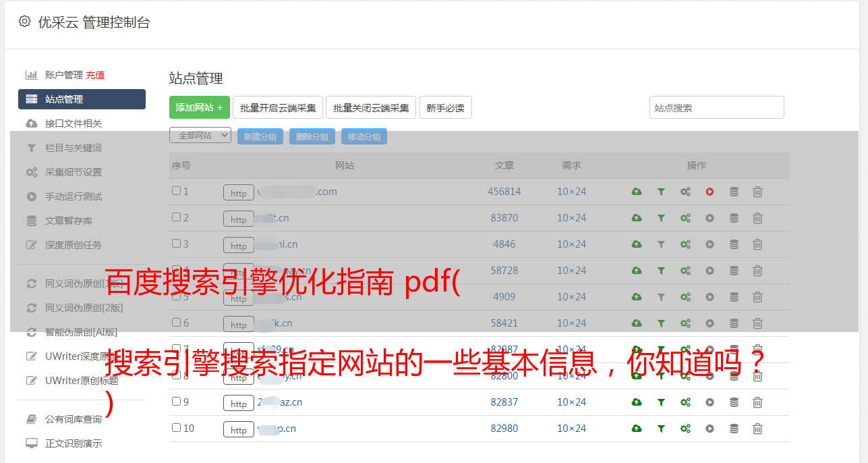Open database icon in row 3
Image resolution: width=868 pixels, height=463 pixels.
click(x=734, y=244)
